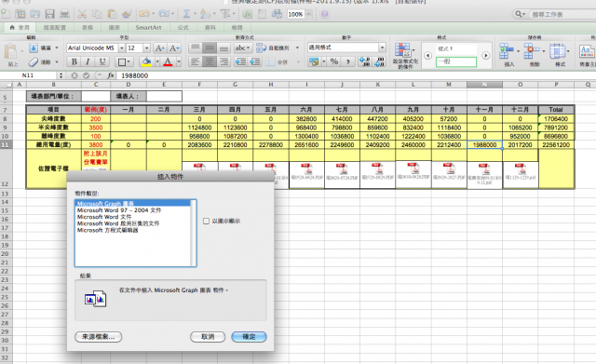This screenshot has height=364, width=596.
Task: Click previous cell styles arrow
Action: point(427,56)
